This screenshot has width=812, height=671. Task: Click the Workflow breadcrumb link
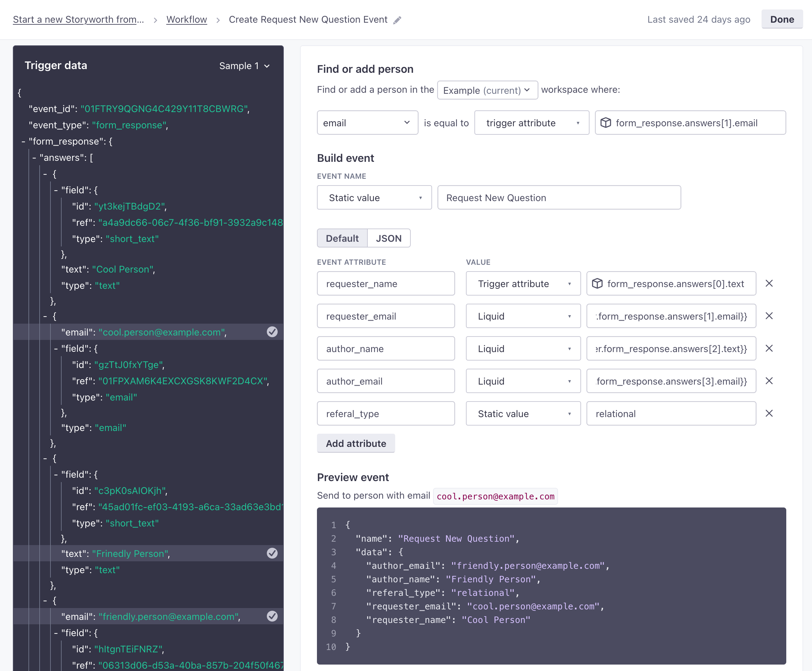point(188,19)
